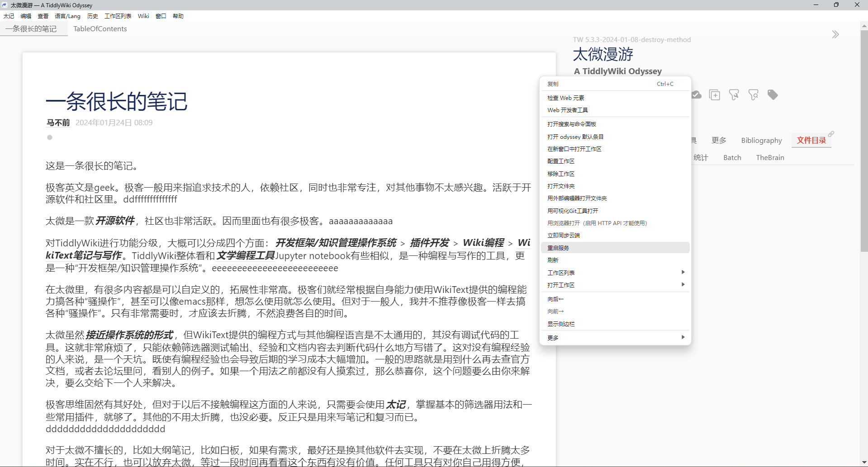Select 在新窗口中打开工作区
This screenshot has height=467, width=868.
coord(615,149)
